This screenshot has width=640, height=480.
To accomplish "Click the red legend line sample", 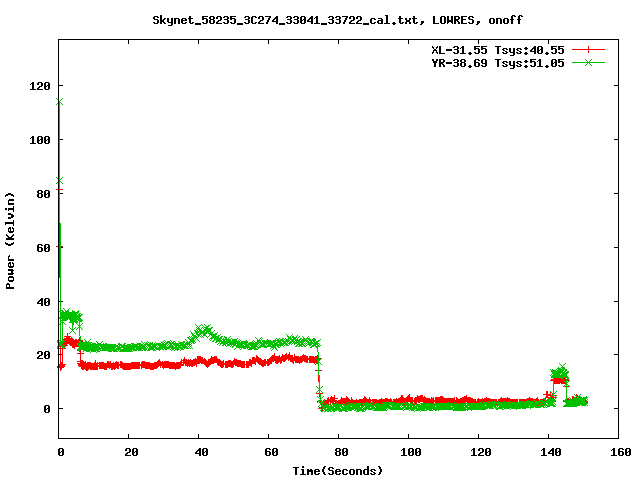I will click(588, 50).
